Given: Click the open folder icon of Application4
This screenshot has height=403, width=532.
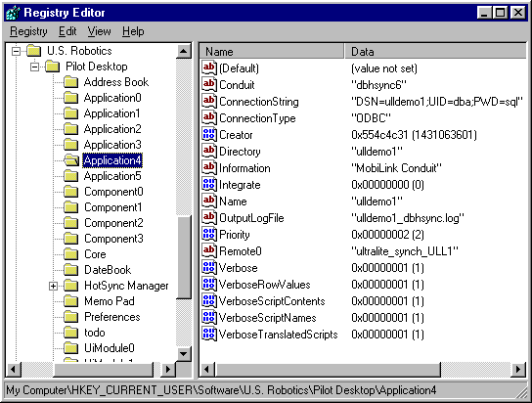Looking at the screenshot, I should point(71,160).
